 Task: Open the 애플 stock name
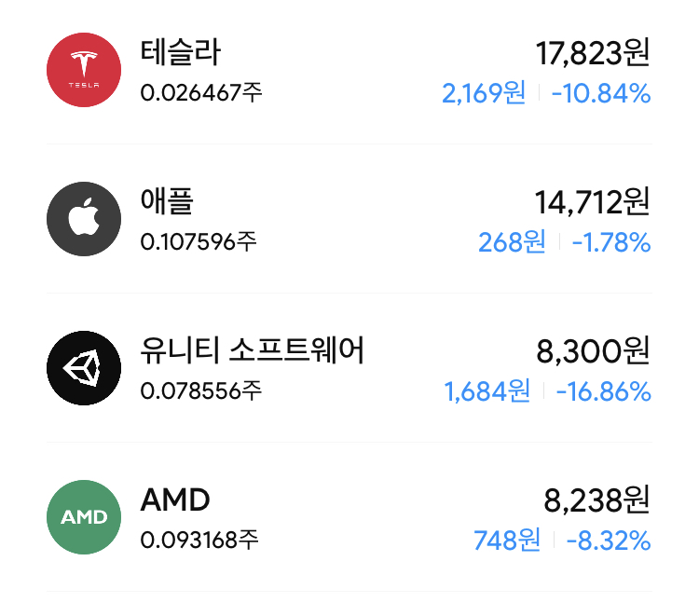coord(167,201)
